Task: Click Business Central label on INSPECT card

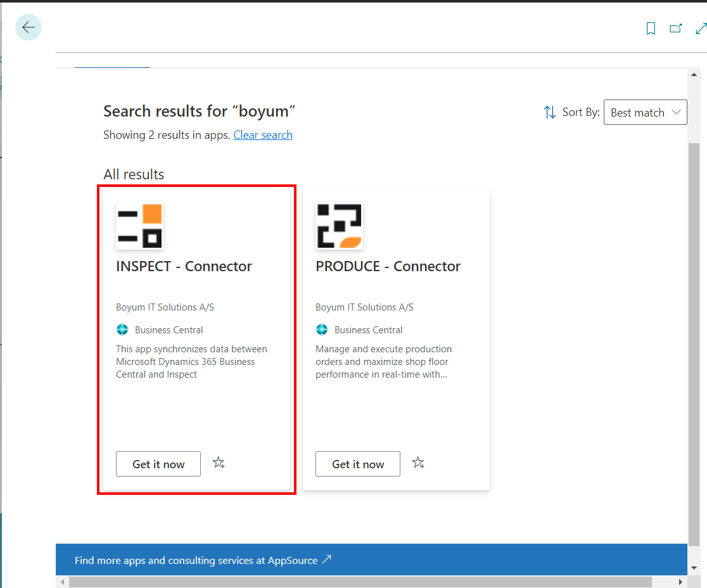Action: click(x=169, y=329)
